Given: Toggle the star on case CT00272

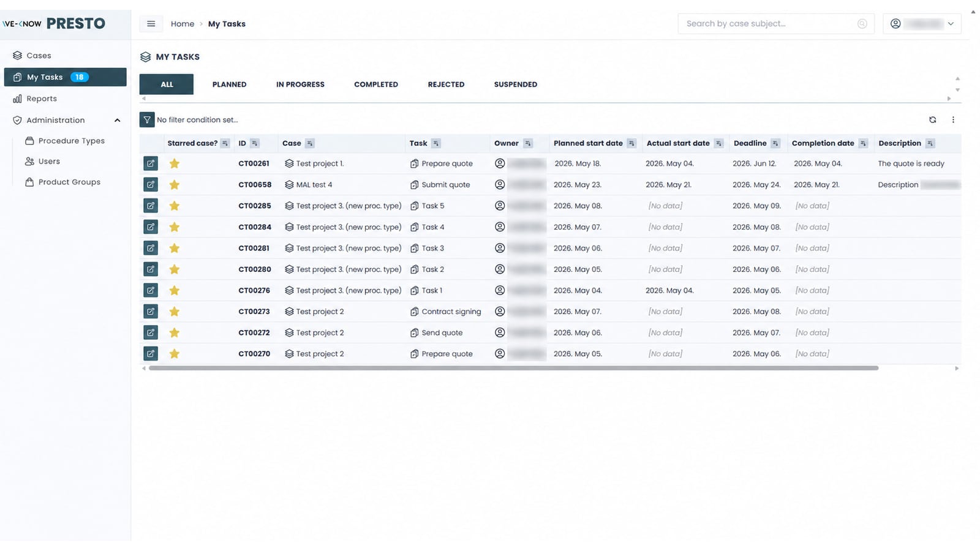Looking at the screenshot, I should coord(175,332).
